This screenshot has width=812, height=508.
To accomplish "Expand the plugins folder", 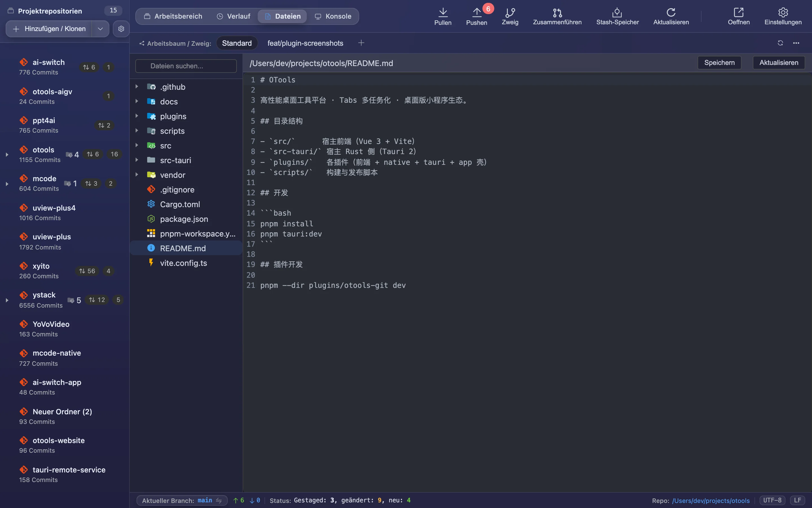I will (136, 116).
